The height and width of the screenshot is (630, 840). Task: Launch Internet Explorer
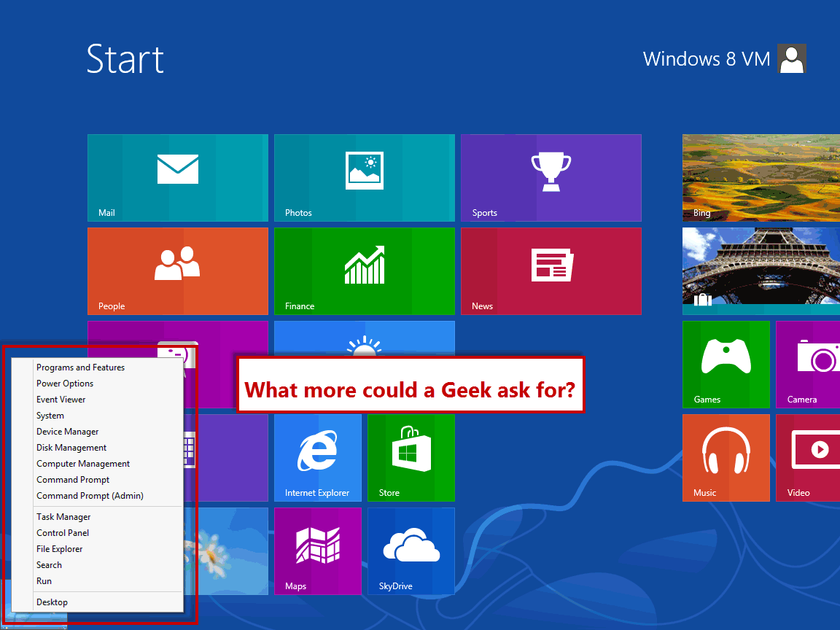317,457
